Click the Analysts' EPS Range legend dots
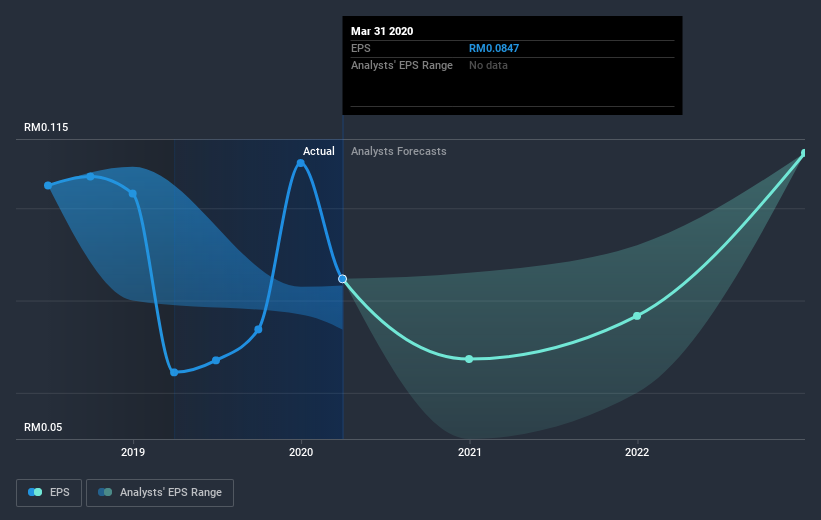The width and height of the screenshot is (821, 520). click(x=103, y=492)
